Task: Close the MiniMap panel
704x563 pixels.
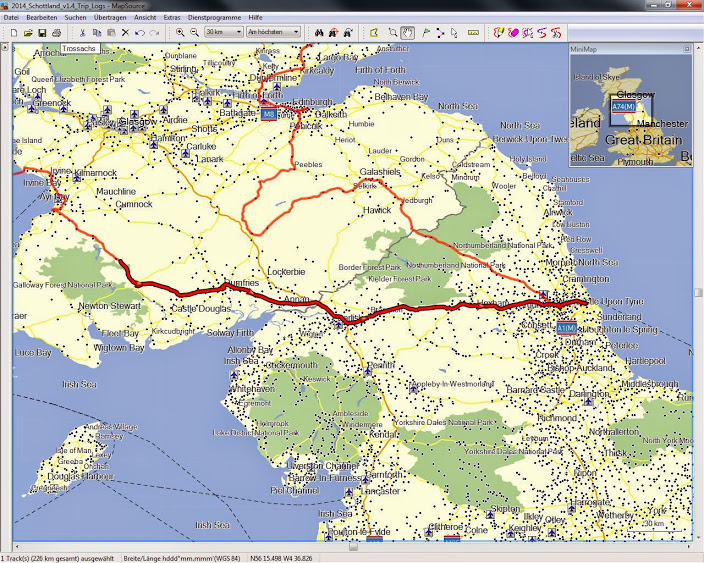Action: 686,48
